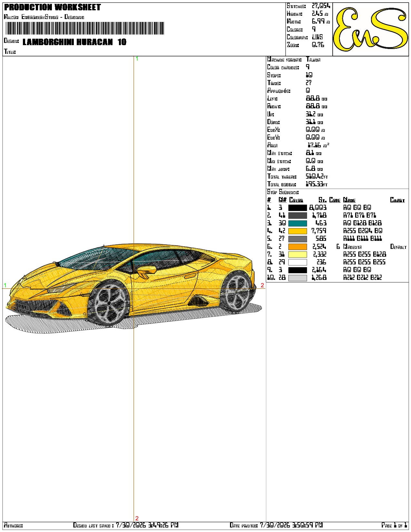
Task: Click the black swatch in stop 1 row
Action: [x=297, y=208]
